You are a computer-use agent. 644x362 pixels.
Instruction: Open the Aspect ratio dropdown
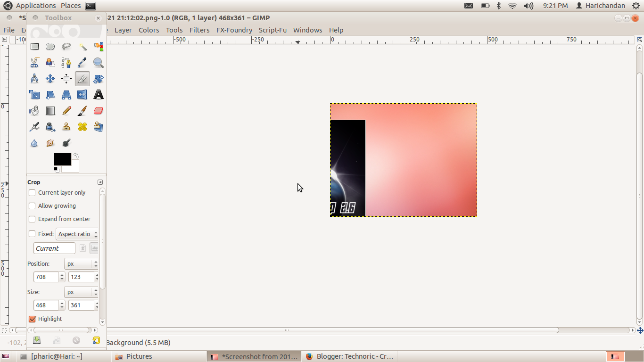(77, 234)
